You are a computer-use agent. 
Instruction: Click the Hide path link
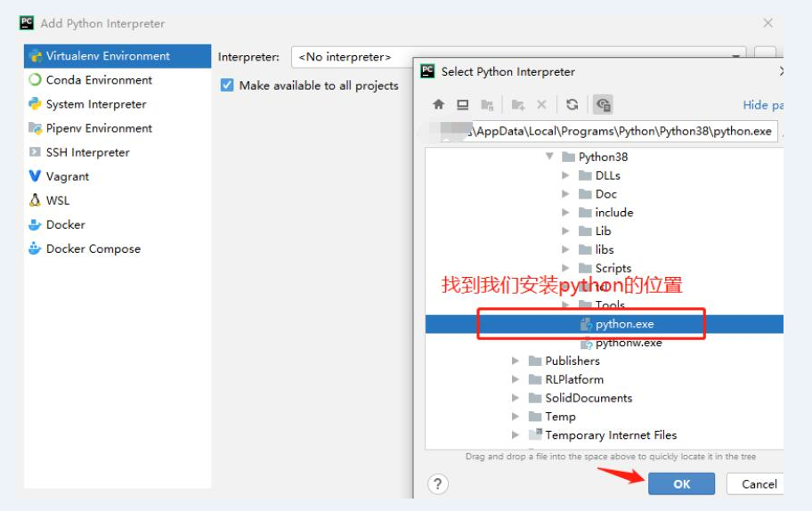763,105
